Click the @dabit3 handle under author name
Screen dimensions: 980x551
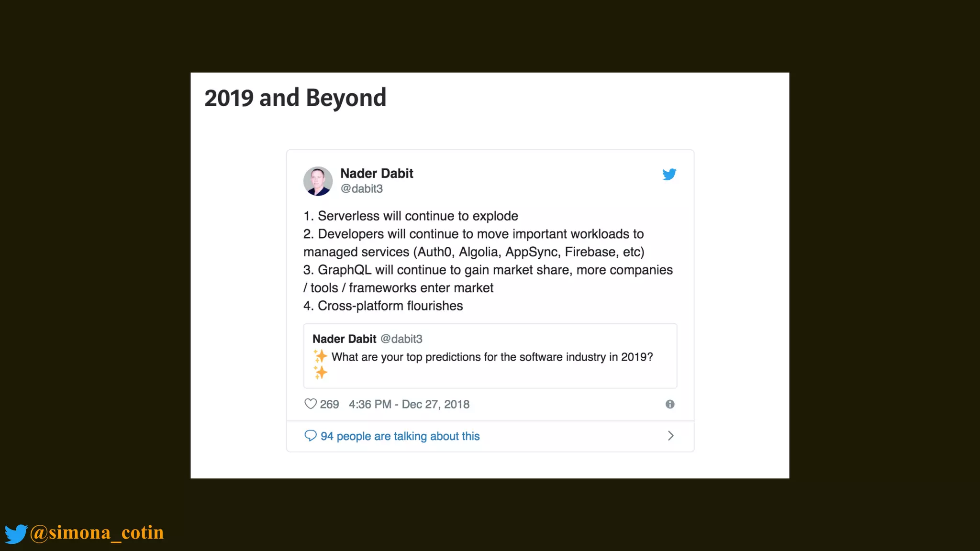click(361, 189)
